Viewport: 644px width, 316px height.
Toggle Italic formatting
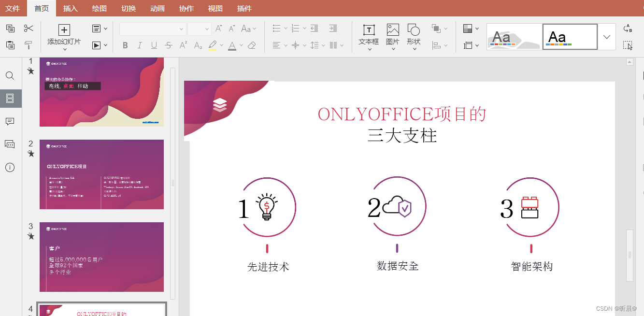tap(140, 45)
